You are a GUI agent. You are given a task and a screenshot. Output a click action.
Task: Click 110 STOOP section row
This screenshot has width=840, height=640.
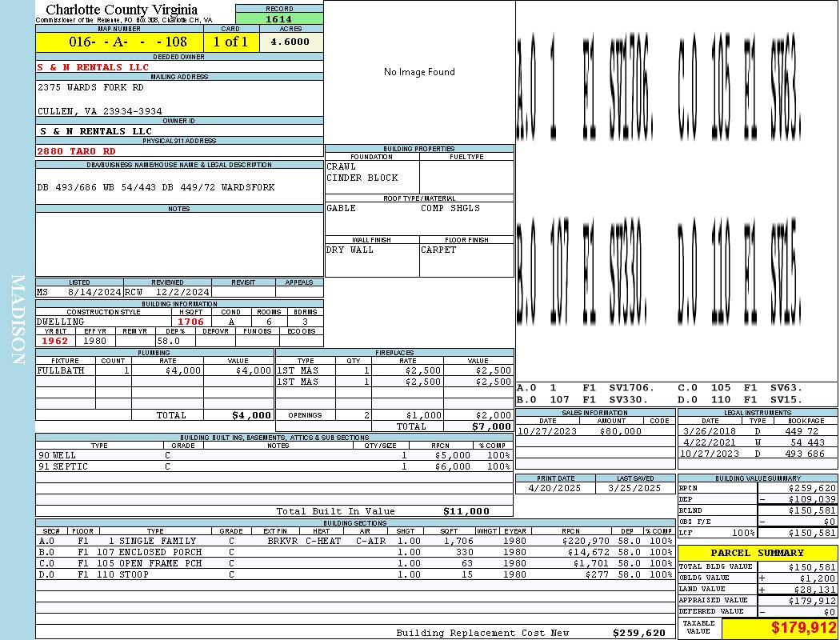pos(355,574)
